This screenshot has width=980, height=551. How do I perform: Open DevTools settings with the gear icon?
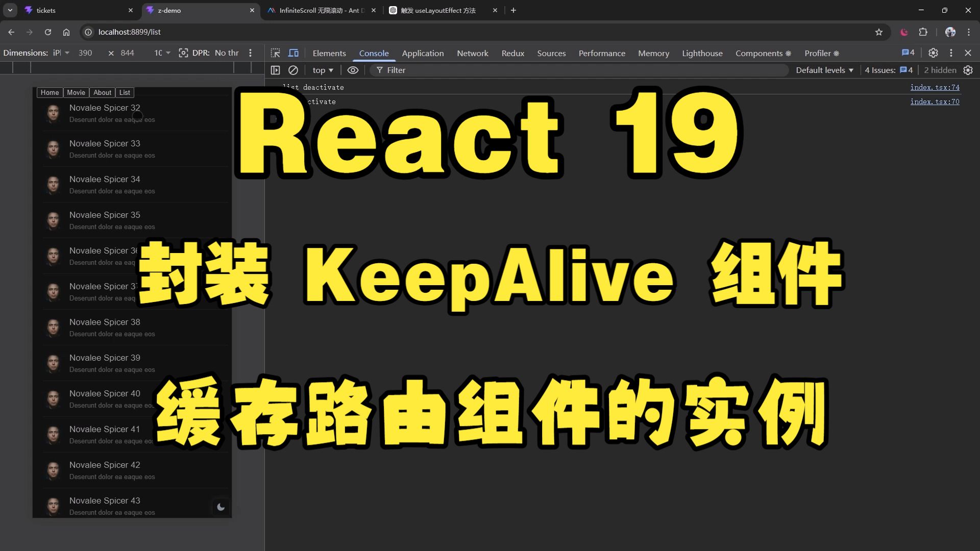[x=933, y=53]
